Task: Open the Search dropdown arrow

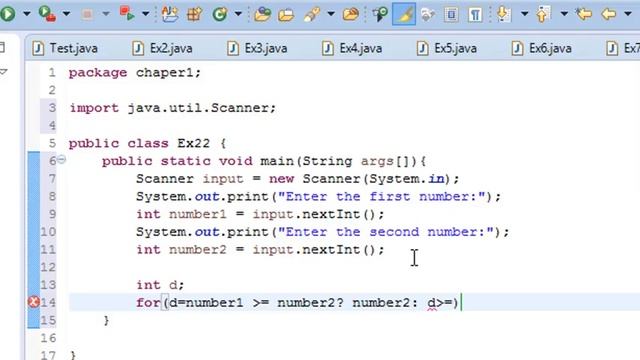Action: tap(331, 14)
